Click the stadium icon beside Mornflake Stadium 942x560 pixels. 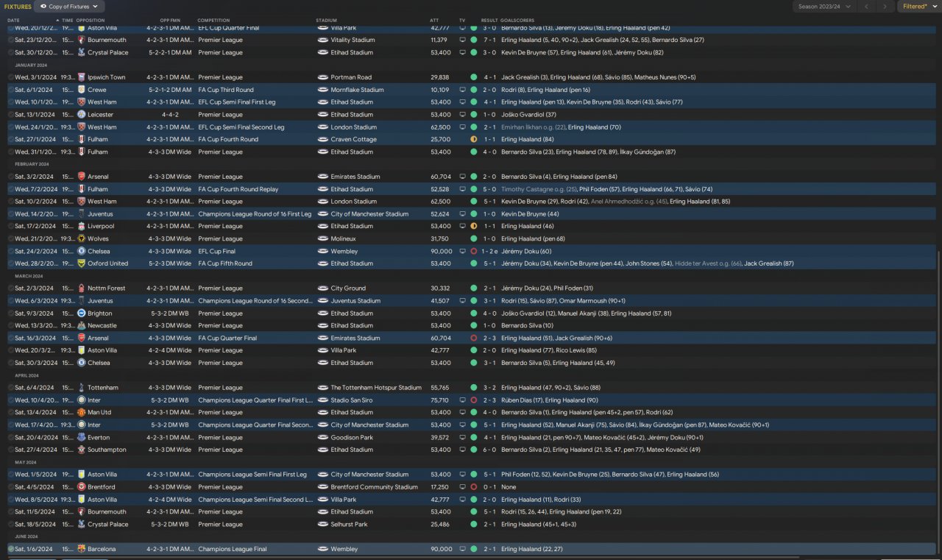click(x=323, y=90)
